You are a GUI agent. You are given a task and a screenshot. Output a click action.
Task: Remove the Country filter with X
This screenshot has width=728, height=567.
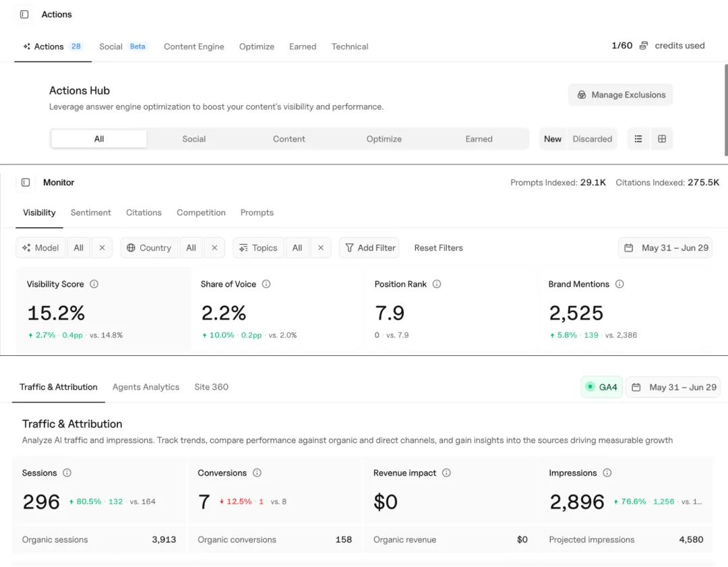point(214,248)
